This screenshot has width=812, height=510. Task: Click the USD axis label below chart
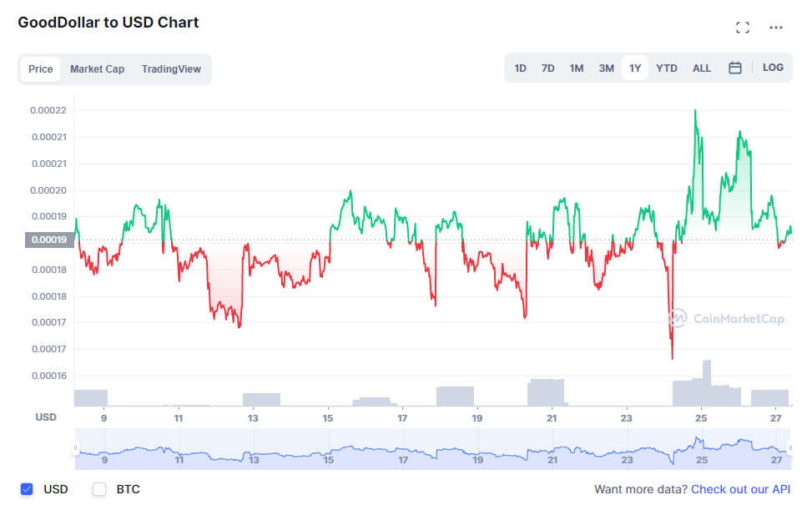click(46, 417)
